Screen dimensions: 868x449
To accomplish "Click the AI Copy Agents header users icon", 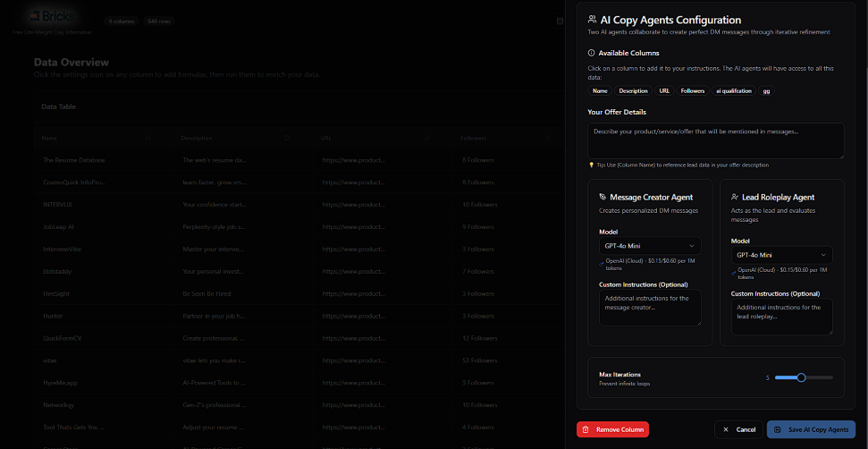I will click(x=593, y=20).
